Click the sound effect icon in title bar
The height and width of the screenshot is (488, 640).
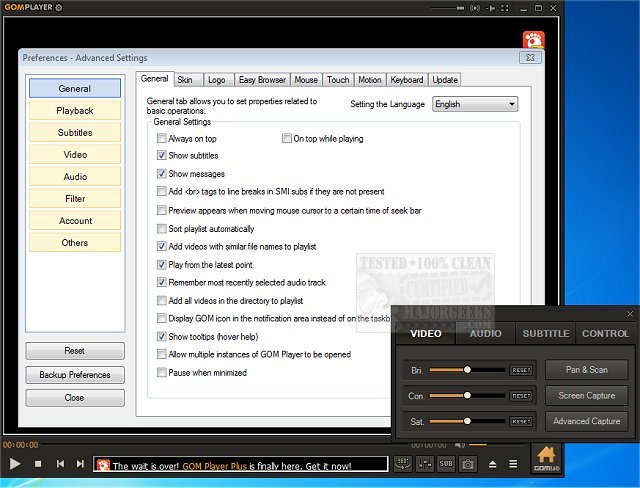click(475, 8)
